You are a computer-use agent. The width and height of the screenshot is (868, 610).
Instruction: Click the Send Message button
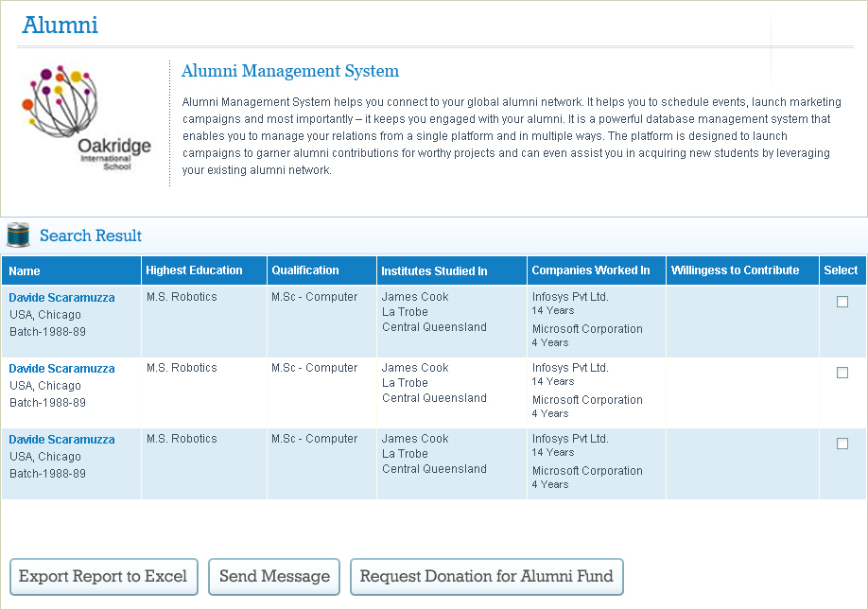click(274, 577)
